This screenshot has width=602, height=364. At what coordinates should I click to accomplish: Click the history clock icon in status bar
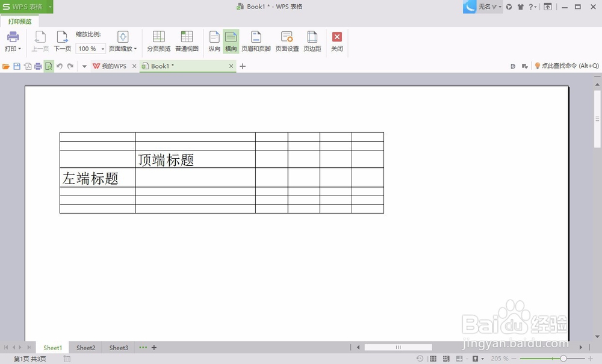420,359
